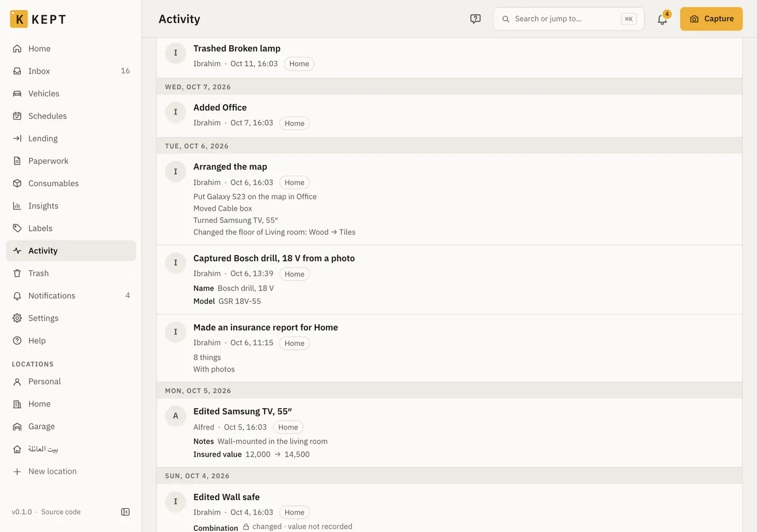Collapse the sidebar using the panel icon
Screen dimensions: 757x532
coord(126,512)
